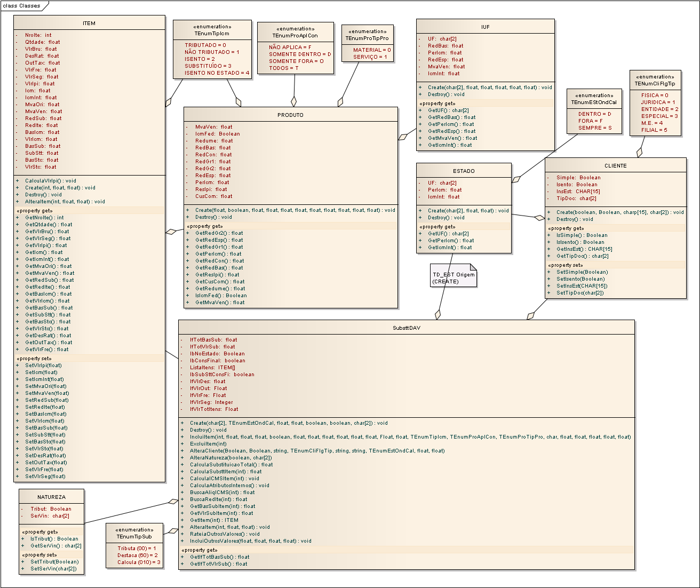This screenshot has height=588, width=700.
Task: Select 'IcmFed: Boolean' attribute in PRODUTO
Action: point(218,134)
